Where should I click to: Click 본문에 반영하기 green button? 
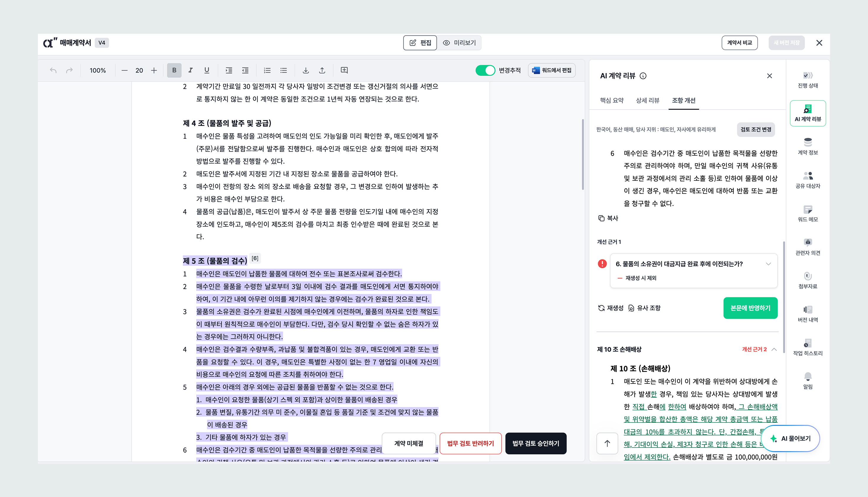click(x=750, y=308)
